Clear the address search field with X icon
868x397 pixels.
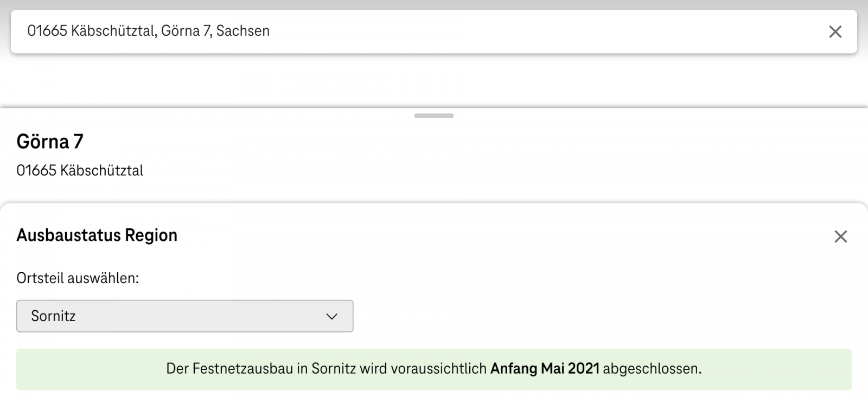click(835, 32)
